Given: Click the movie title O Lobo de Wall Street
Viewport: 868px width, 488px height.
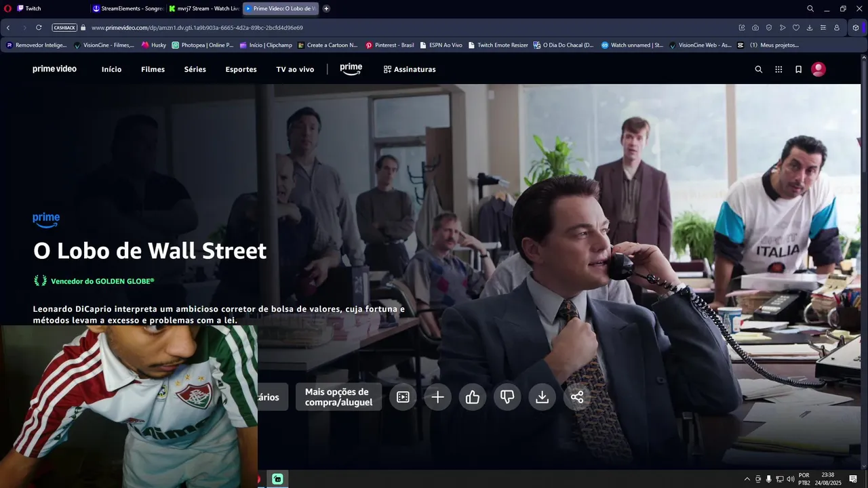Looking at the screenshot, I should pos(150,251).
